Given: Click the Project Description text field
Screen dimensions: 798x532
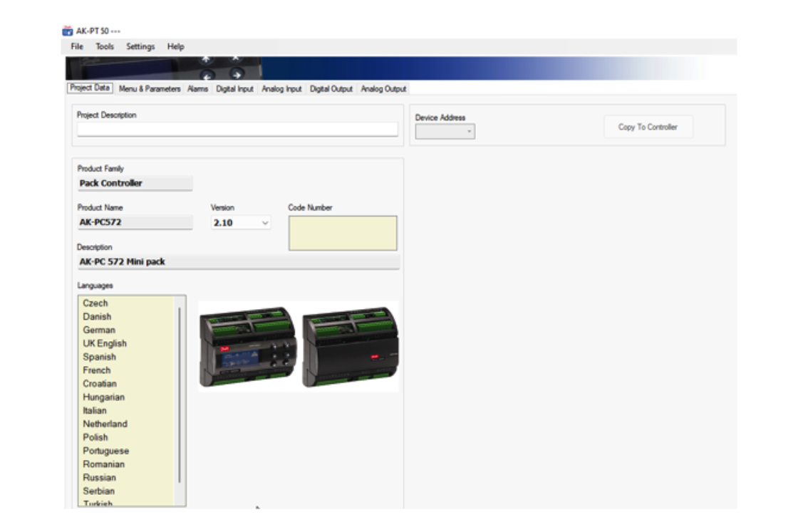Looking at the screenshot, I should click(237, 129).
